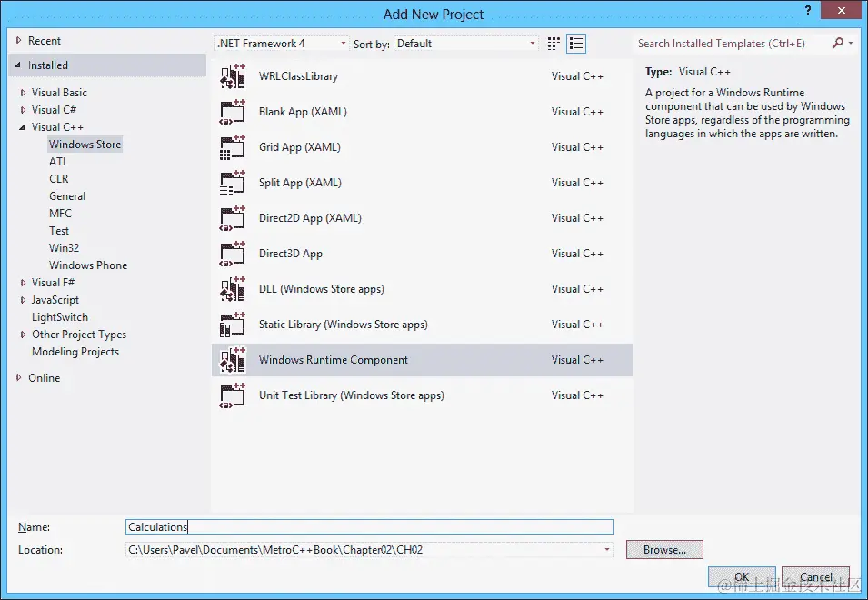The height and width of the screenshot is (600, 868).
Task: Click the JavaScript tree label
Action: click(x=55, y=299)
